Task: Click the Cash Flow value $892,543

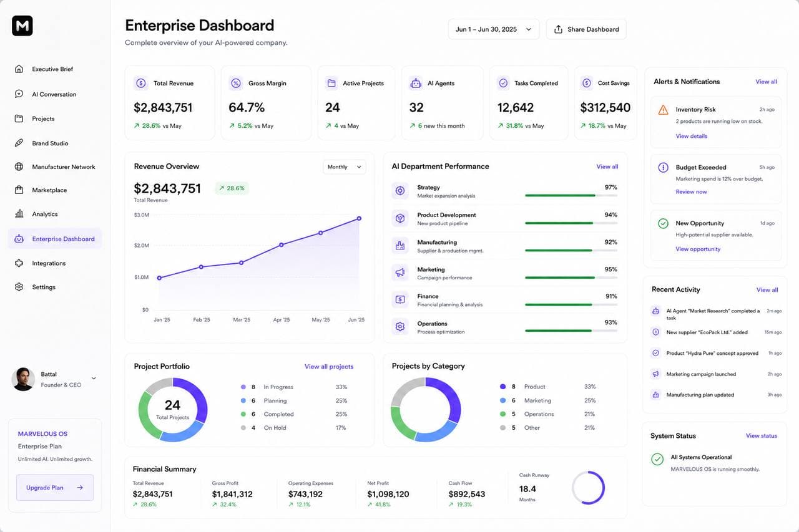Action: click(x=467, y=494)
